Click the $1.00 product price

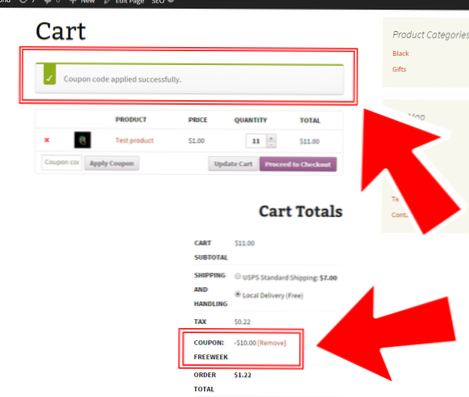tap(196, 141)
